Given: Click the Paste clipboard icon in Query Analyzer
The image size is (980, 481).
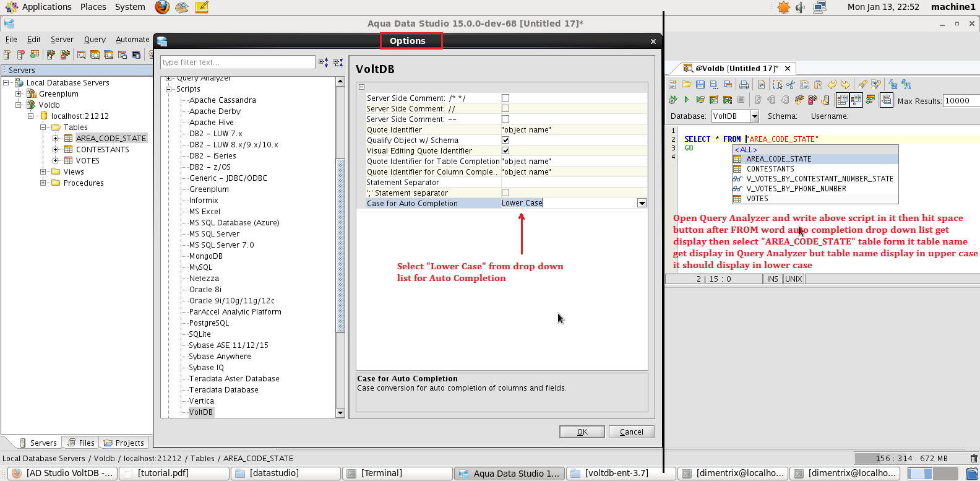Looking at the screenshot, I should point(818,85).
